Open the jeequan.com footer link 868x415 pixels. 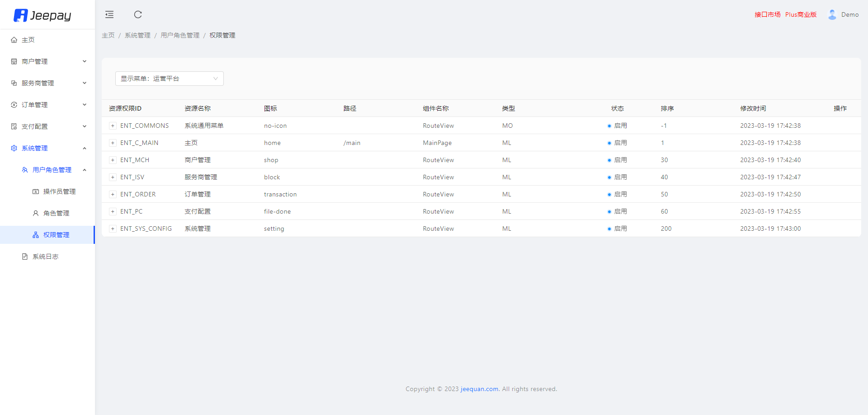pos(479,389)
